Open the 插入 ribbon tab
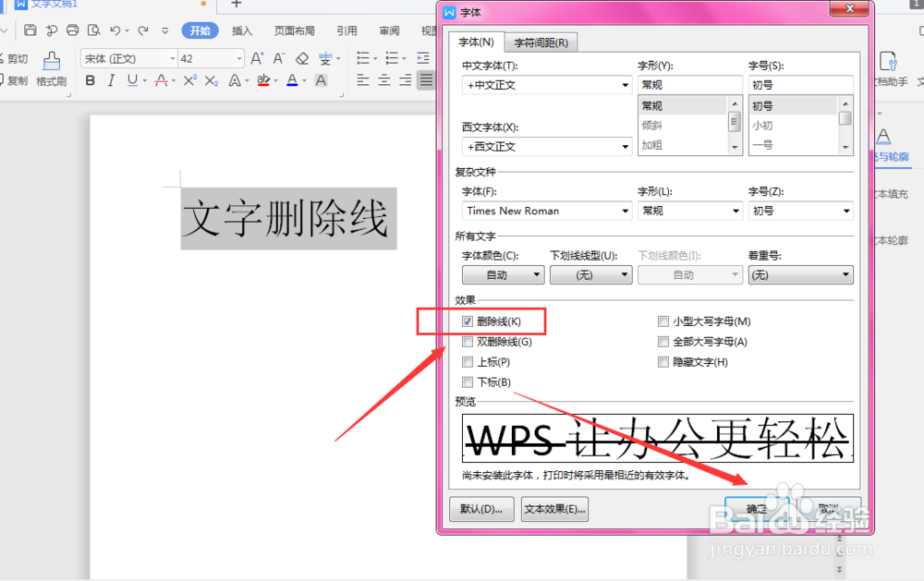 point(241,30)
